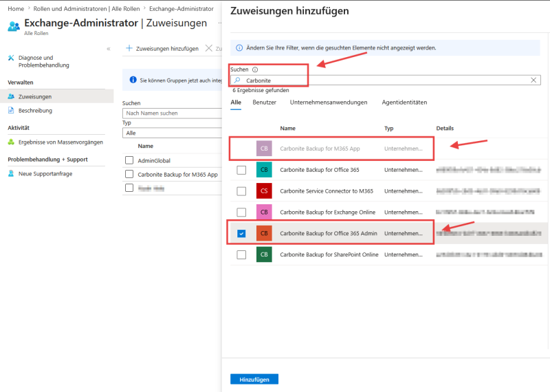Collapse the left navigation with double chevron
550x392 pixels.
pos(109,49)
